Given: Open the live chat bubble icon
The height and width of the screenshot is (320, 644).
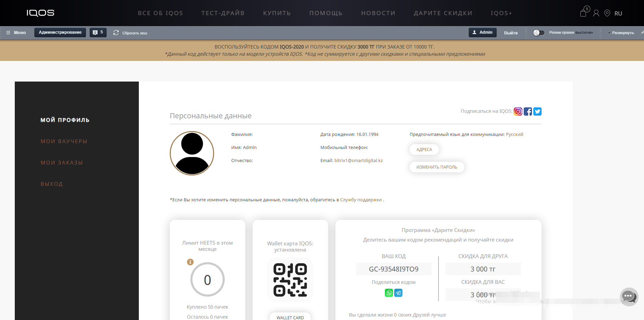Looking at the screenshot, I should (629, 296).
